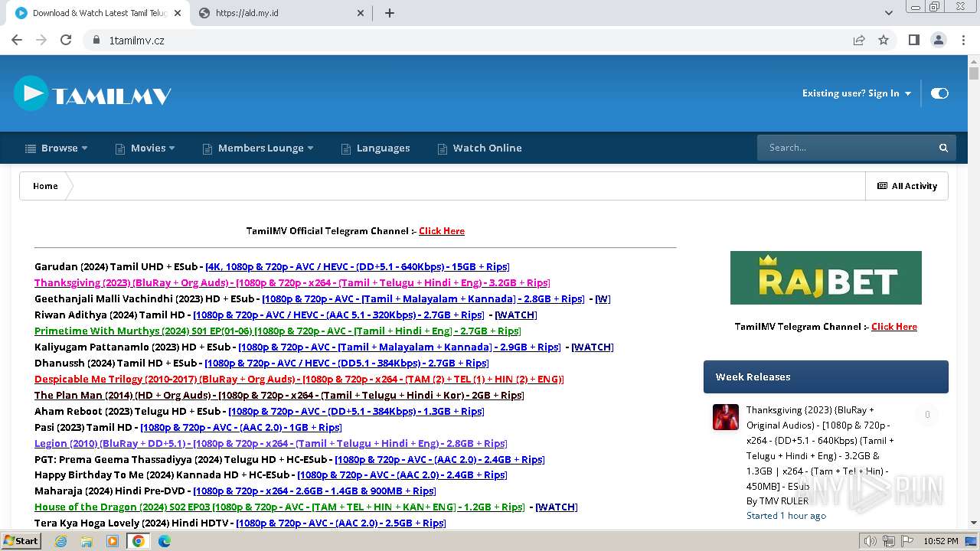Open Garudan (2024) Tamil UHD link
980x551 pixels.
pyautogui.click(x=357, y=267)
